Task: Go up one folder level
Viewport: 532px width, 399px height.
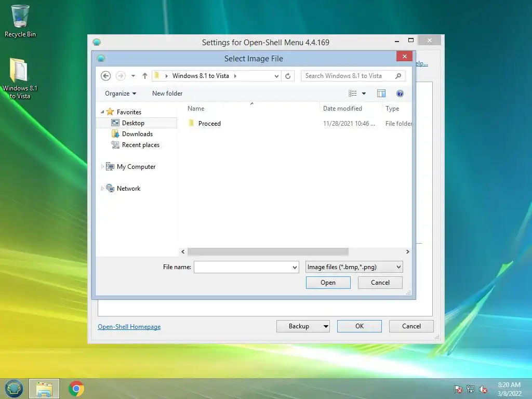Action: point(145,76)
